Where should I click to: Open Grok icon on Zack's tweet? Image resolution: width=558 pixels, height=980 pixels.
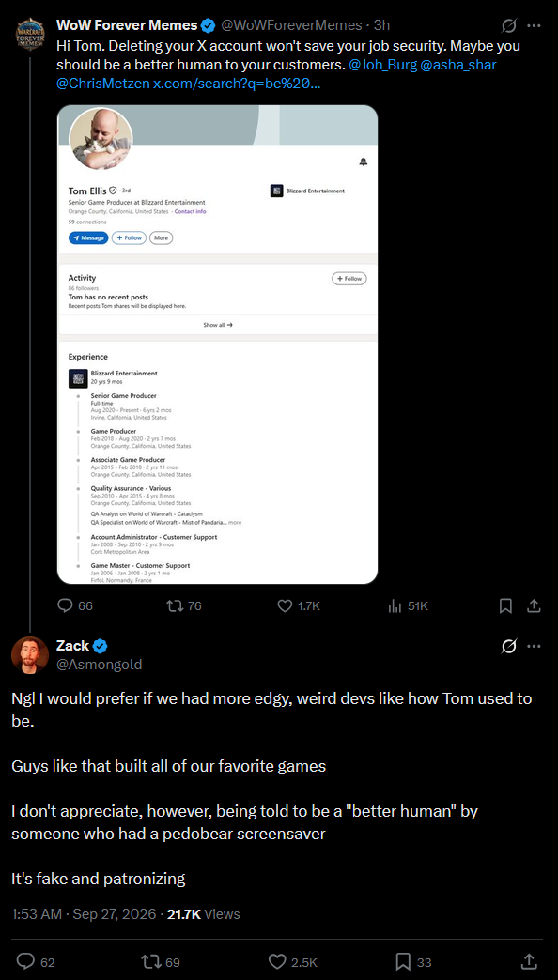(508, 646)
